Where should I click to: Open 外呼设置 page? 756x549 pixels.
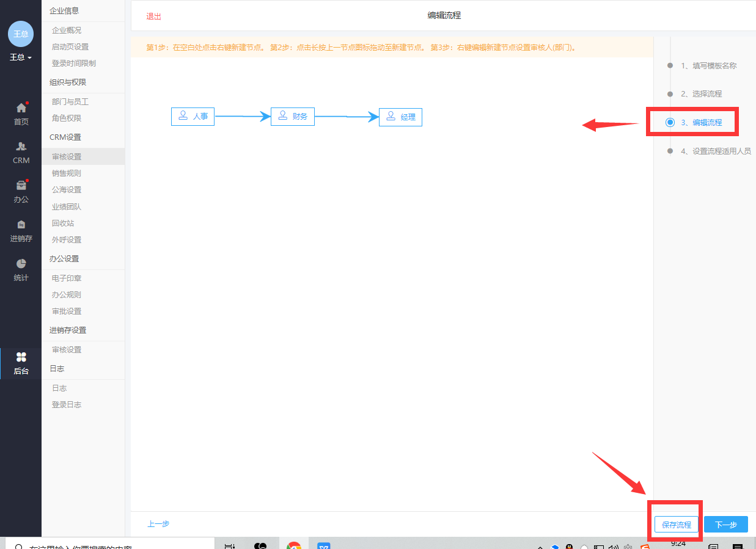67,239
